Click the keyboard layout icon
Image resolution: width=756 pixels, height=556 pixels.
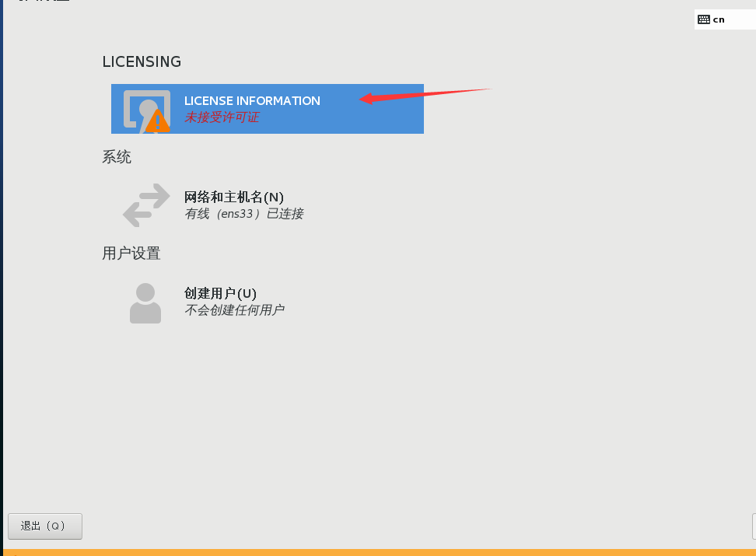pos(703,19)
